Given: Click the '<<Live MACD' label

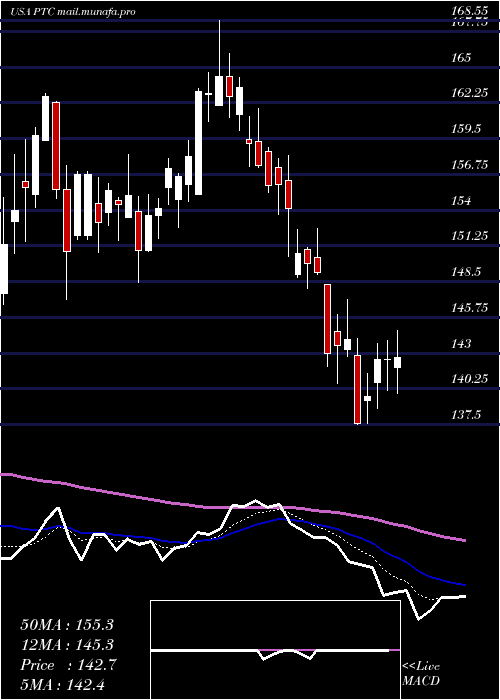Looking at the screenshot, I should (x=421, y=673).
